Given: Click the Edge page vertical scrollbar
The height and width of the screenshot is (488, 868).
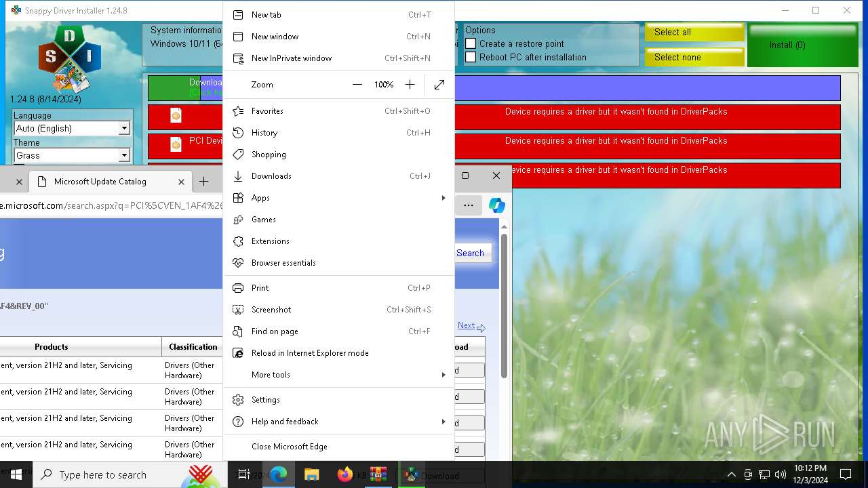Looking at the screenshot, I should pos(504,306).
